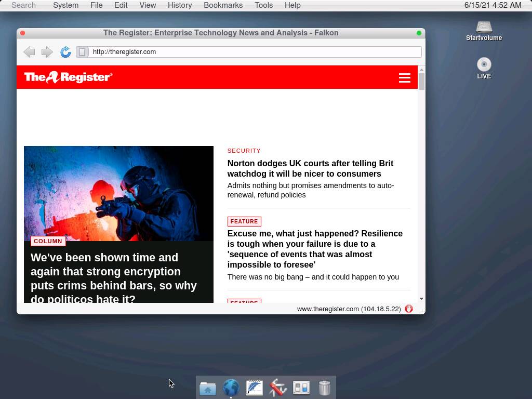Click the status bar www.theregister.com address text
The image size is (532, 399).
click(x=349, y=309)
